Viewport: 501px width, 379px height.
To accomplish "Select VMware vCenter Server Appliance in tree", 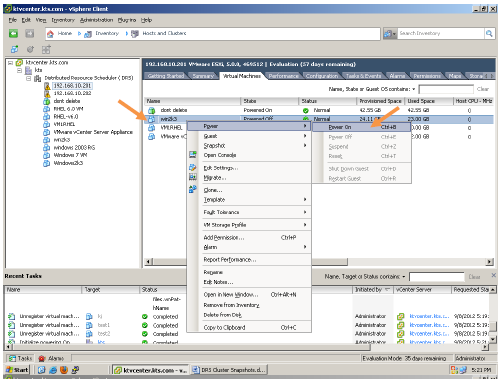I will pos(93,132).
